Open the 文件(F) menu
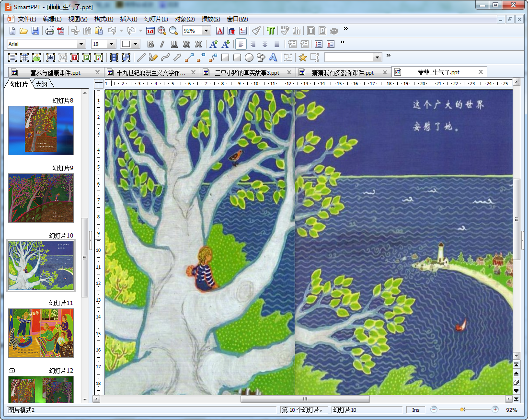Screen dimensions: 528x420 (x=27, y=19)
